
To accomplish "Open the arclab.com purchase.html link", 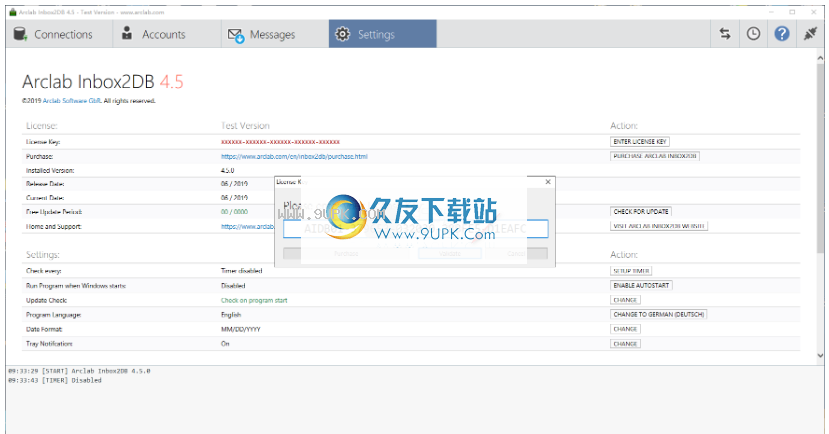I will tap(294, 156).
